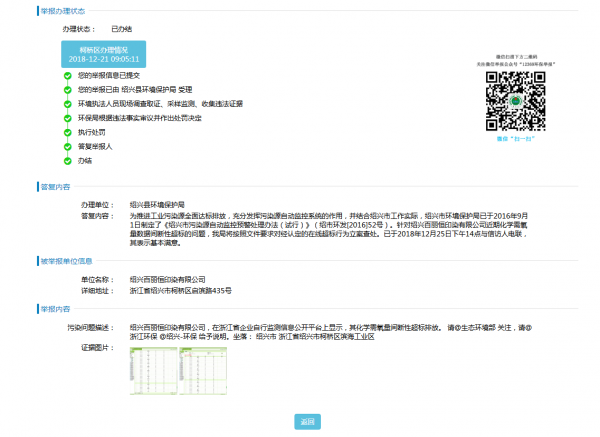Click the green check beside 办结
The image size is (600, 437).
coord(67,159)
